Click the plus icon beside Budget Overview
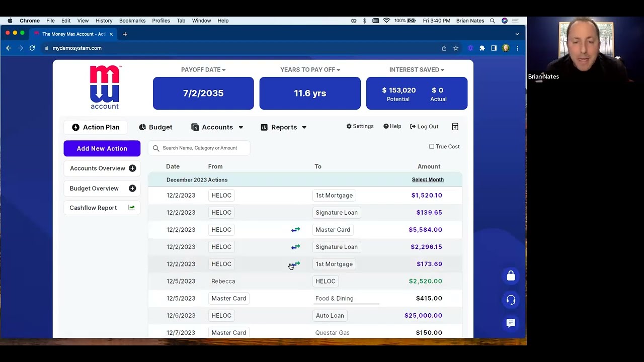This screenshot has height=362, width=644. point(132,189)
